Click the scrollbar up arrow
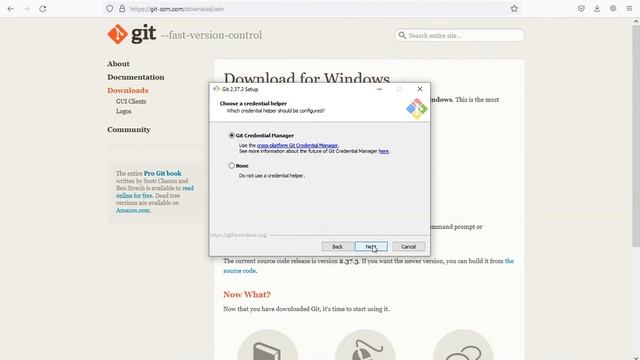This screenshot has height=360, width=640. (636, 21)
